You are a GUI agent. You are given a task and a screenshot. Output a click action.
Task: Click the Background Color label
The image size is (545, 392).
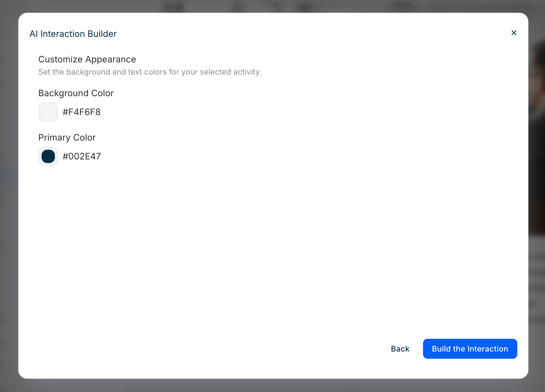(x=76, y=93)
